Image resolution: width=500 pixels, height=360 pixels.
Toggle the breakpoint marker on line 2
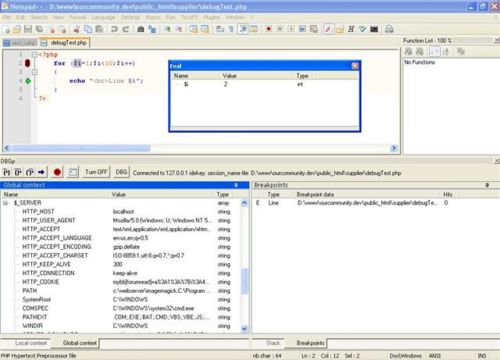click(x=28, y=63)
